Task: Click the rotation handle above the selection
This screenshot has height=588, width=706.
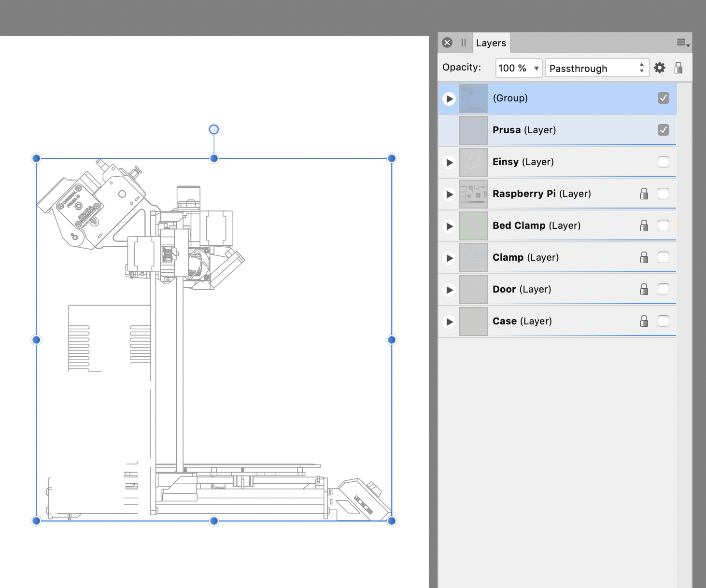Action: click(214, 129)
